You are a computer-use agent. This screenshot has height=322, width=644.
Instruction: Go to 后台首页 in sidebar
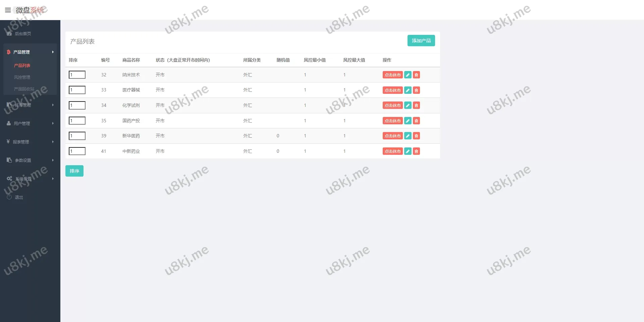click(23, 34)
